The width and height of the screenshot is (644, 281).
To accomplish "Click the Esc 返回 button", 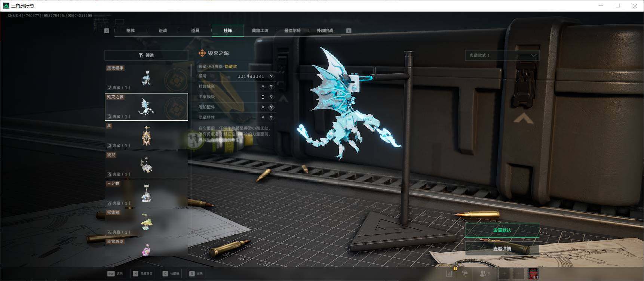I will [x=115, y=274].
